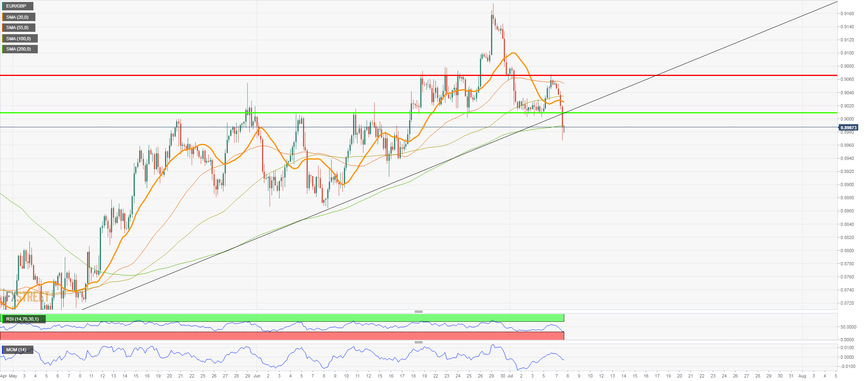The width and height of the screenshot is (868, 381).
Task: Click the Jun date label on time axis
Action: coord(257,376)
